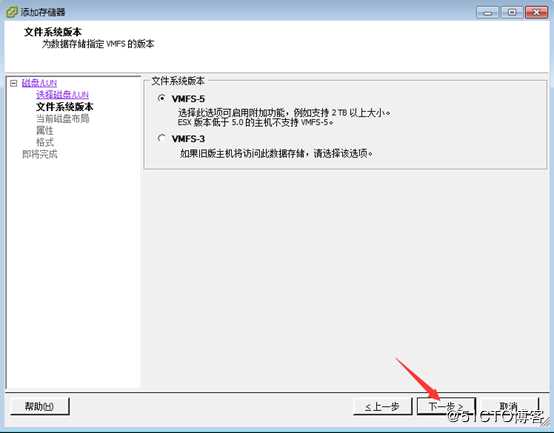
Task: Collapse the 磁盘/LUN tree node
Action: tap(13, 83)
